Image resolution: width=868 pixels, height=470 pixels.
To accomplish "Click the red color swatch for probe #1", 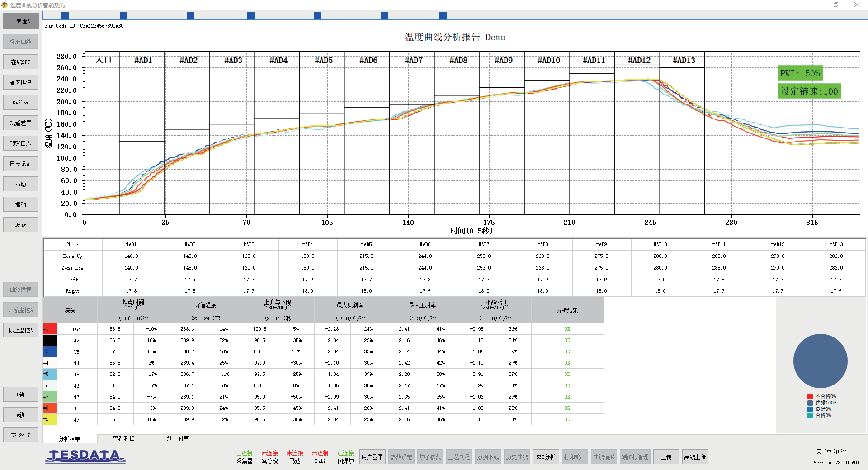I will (50, 329).
